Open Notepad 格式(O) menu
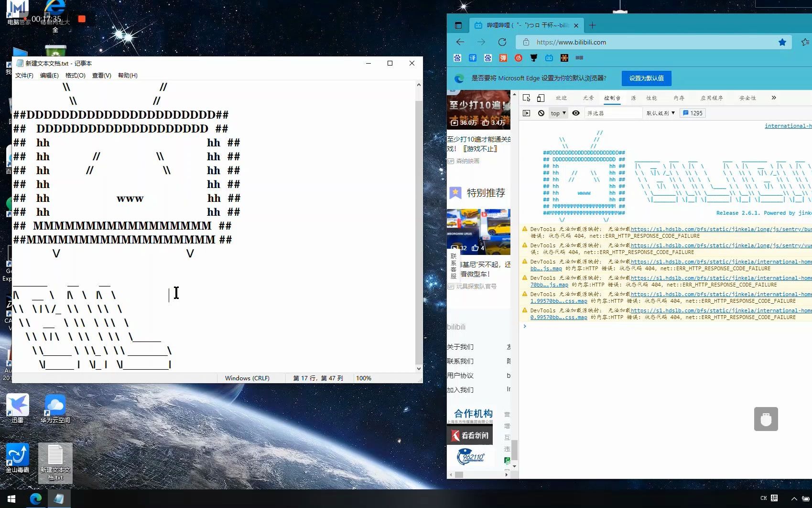 tap(75, 76)
